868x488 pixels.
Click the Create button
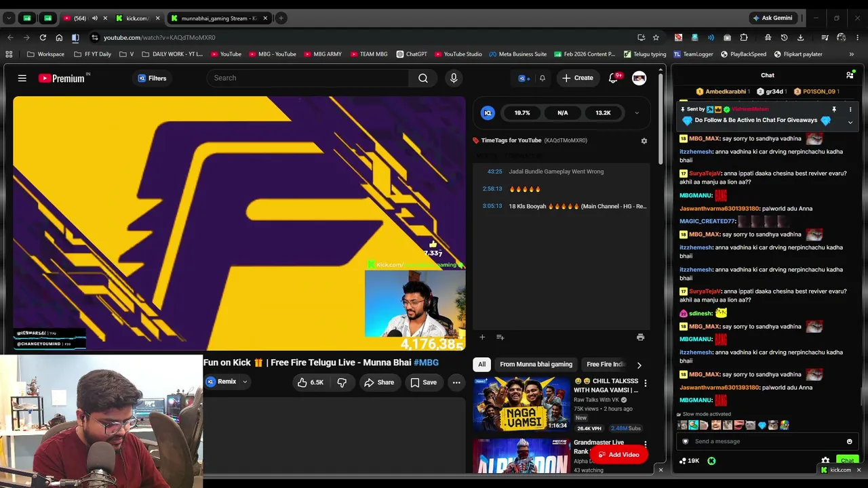577,78
